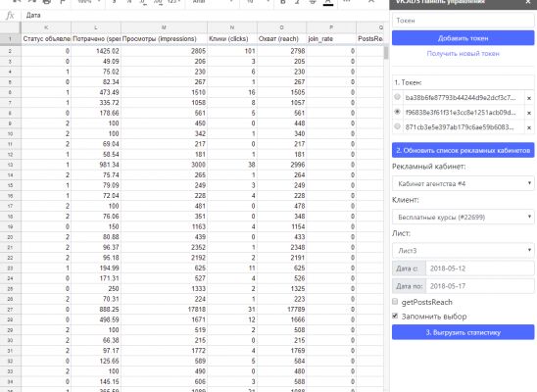Open the Клиент dropdown with Бесплатные курсы
The width and height of the screenshot is (537, 392).
point(464,217)
